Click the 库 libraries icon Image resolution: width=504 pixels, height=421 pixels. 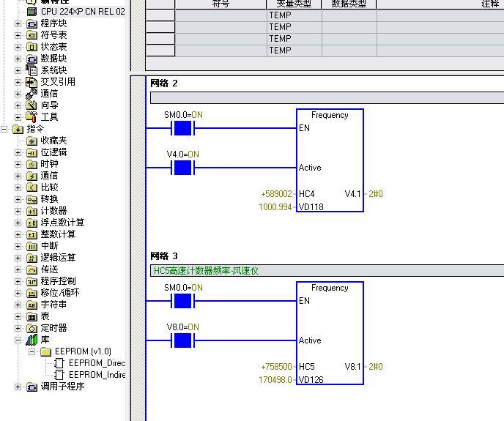click(31, 340)
